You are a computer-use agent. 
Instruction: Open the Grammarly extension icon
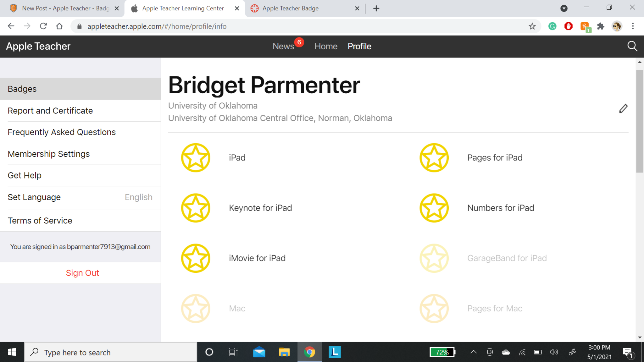coord(552,26)
